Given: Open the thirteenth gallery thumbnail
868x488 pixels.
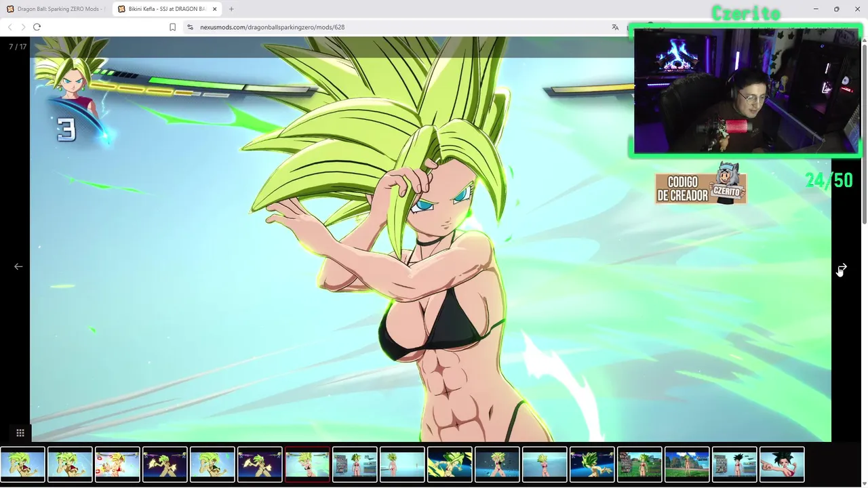Looking at the screenshot, I should [x=592, y=464].
